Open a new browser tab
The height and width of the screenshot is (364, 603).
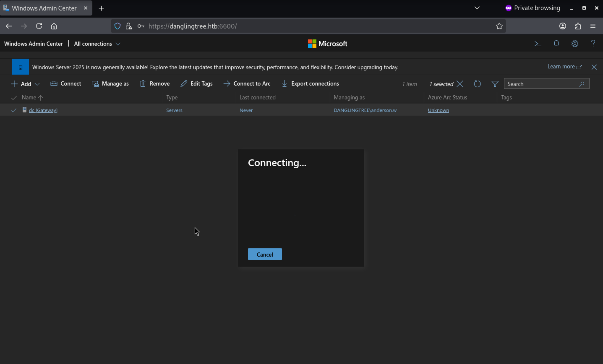101,8
